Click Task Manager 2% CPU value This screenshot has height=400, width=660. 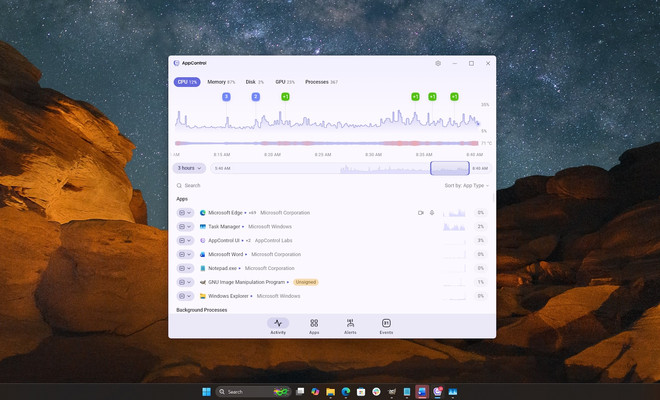coord(481,227)
